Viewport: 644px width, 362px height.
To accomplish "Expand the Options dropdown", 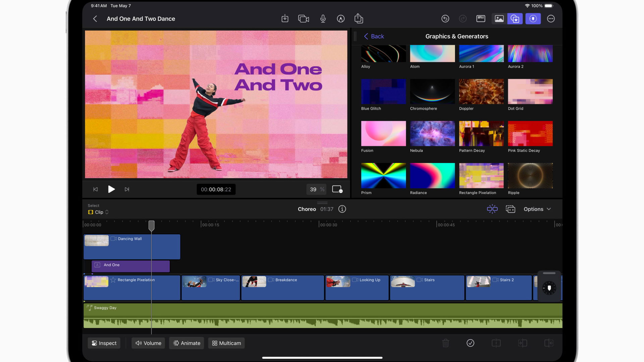I will tap(537, 209).
